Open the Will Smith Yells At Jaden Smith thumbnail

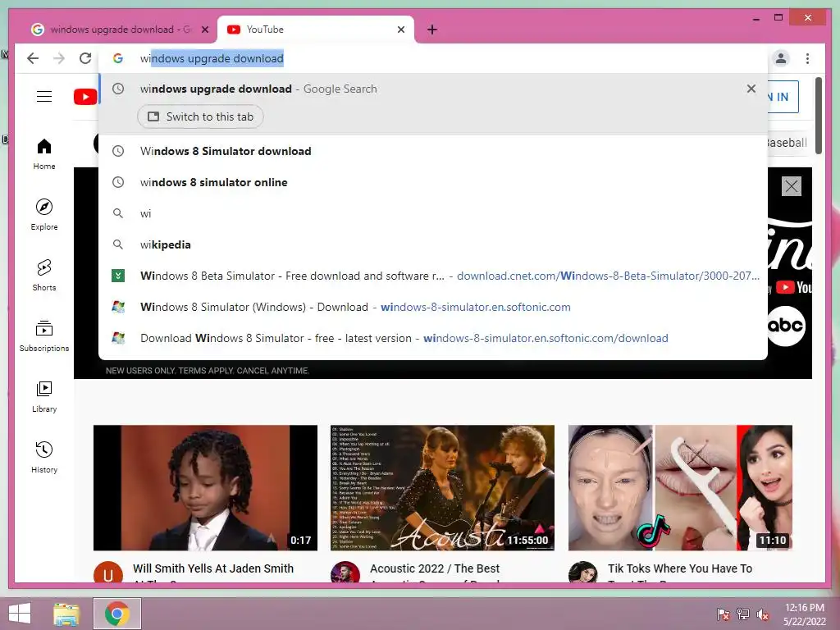tap(205, 487)
